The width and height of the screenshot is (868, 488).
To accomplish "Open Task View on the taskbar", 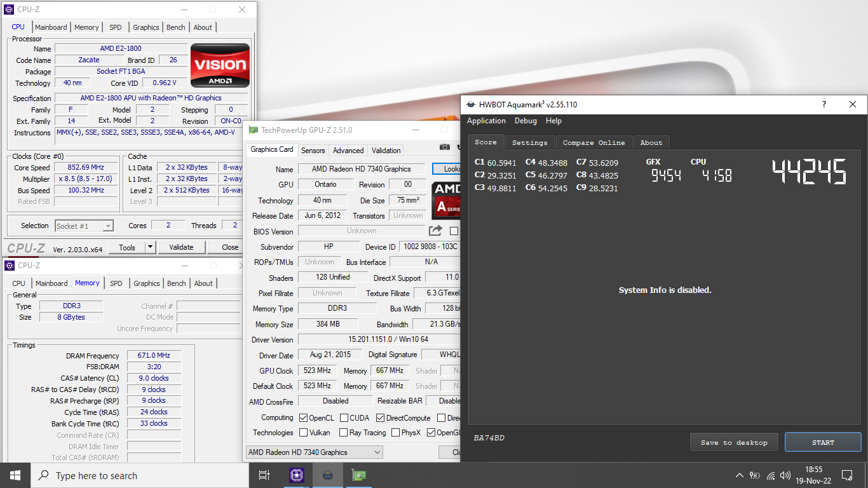I will (264, 475).
